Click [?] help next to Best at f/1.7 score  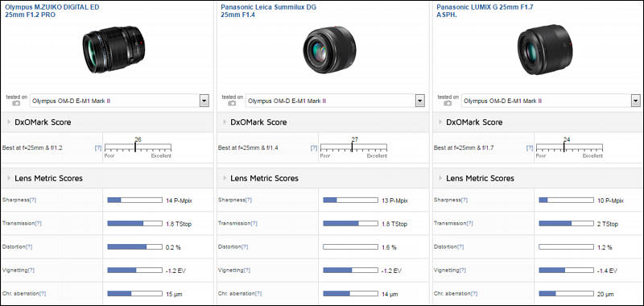(x=530, y=148)
